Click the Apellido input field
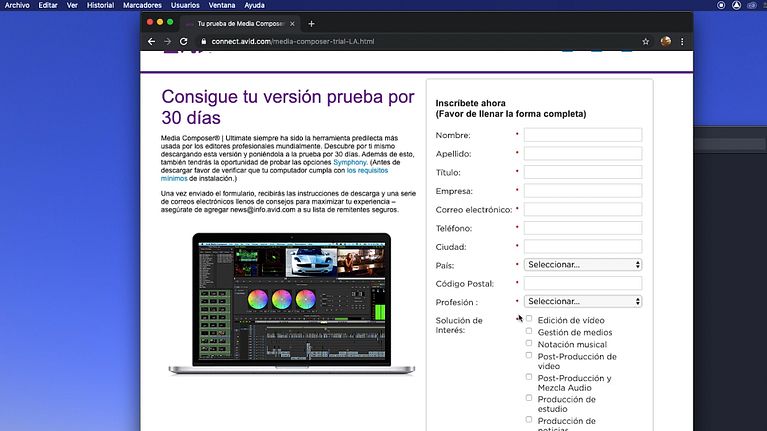 click(583, 154)
